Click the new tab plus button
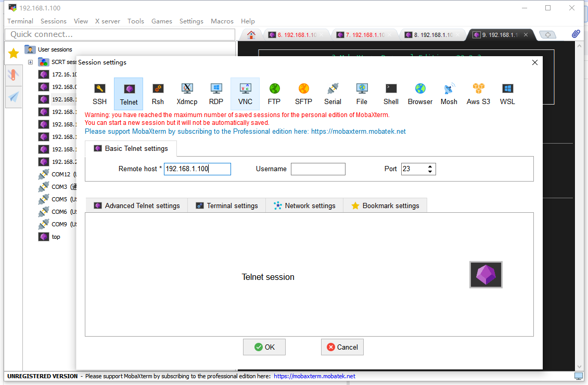 (547, 35)
